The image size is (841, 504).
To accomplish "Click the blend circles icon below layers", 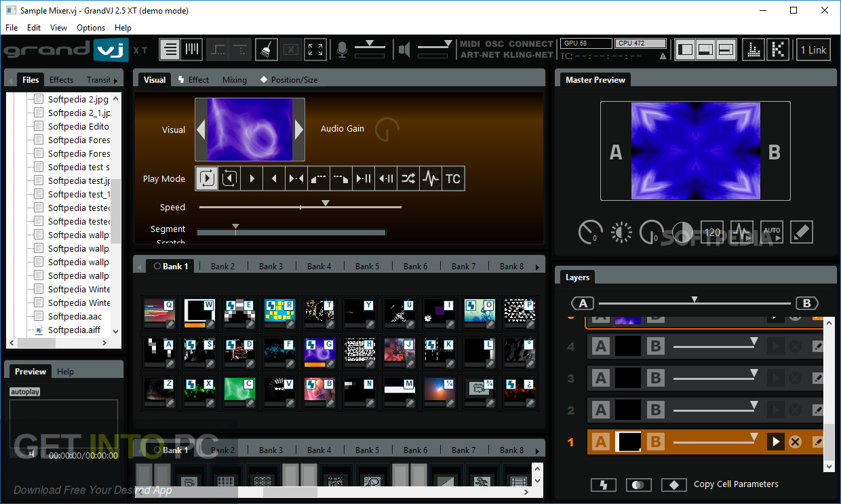I will point(638,485).
